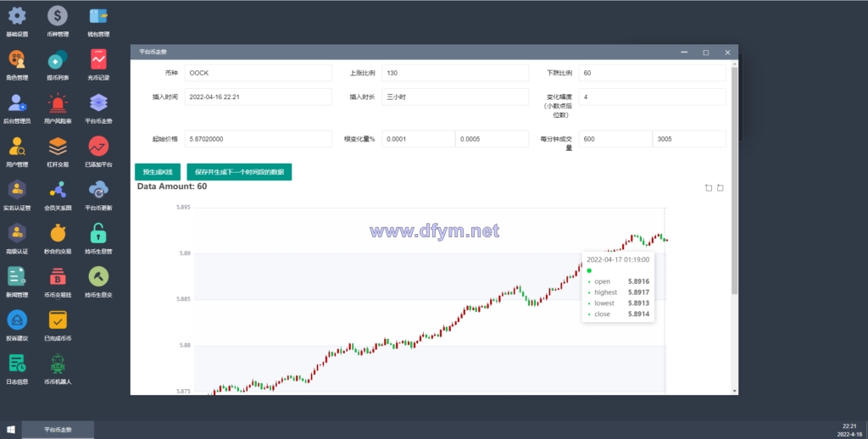Open the 币币交易挂 icon

click(58, 276)
